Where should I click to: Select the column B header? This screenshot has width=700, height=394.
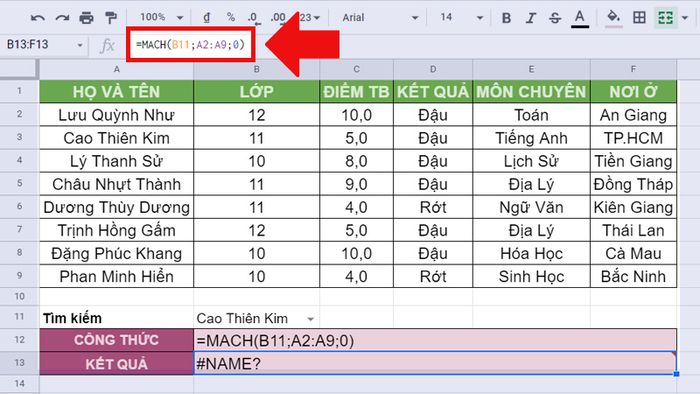(257, 69)
